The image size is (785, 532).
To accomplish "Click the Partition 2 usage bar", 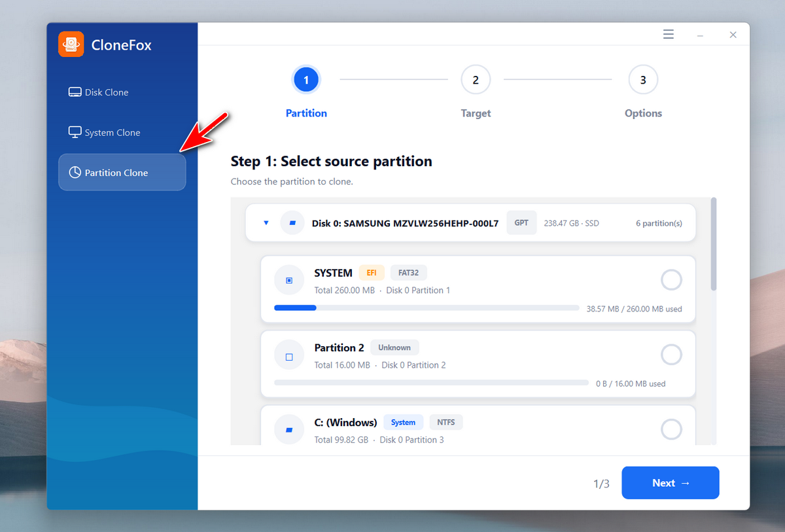I will click(431, 382).
